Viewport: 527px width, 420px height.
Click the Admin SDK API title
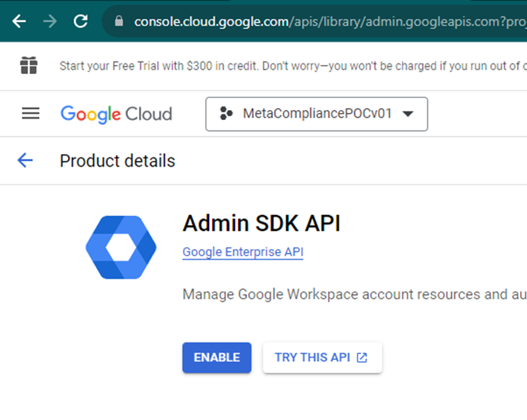[x=261, y=223]
